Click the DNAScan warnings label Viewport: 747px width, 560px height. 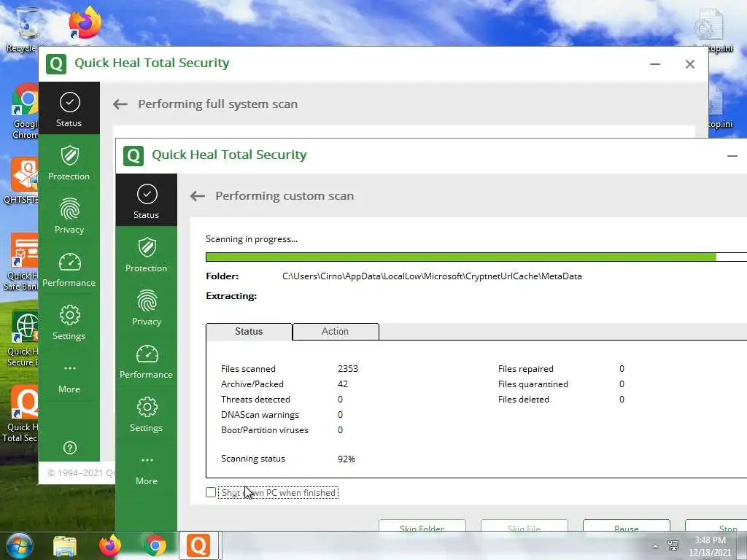tap(260, 415)
